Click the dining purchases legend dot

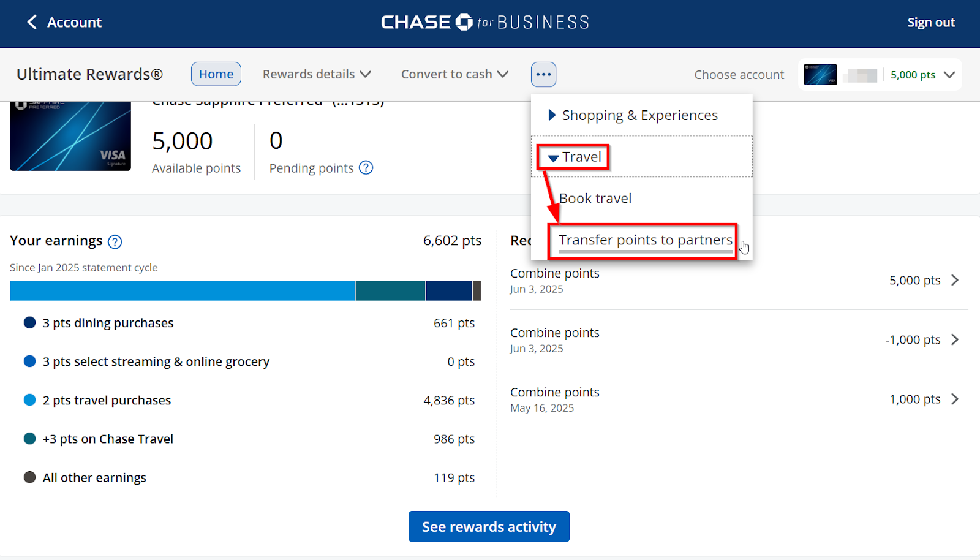pyautogui.click(x=29, y=322)
